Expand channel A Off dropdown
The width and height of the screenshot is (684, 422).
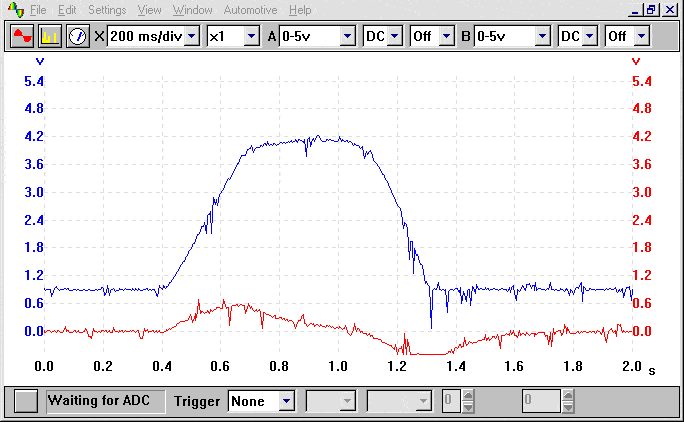click(446, 36)
